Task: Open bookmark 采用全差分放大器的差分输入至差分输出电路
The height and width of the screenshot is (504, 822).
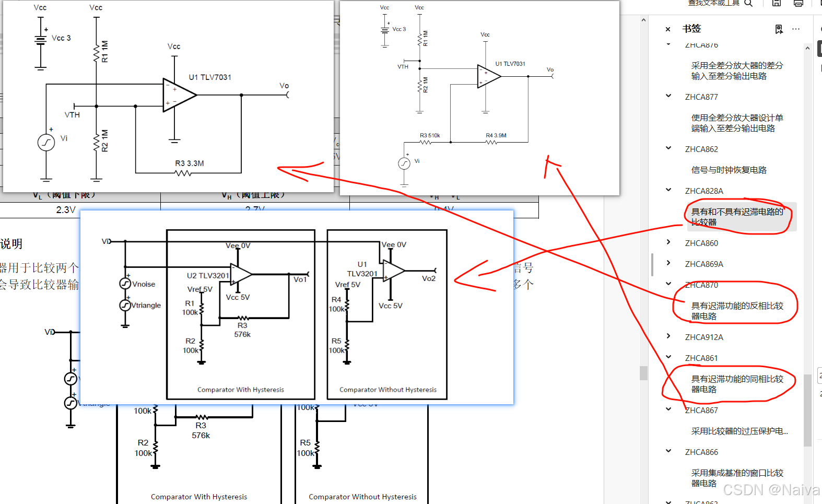Action: click(x=737, y=71)
